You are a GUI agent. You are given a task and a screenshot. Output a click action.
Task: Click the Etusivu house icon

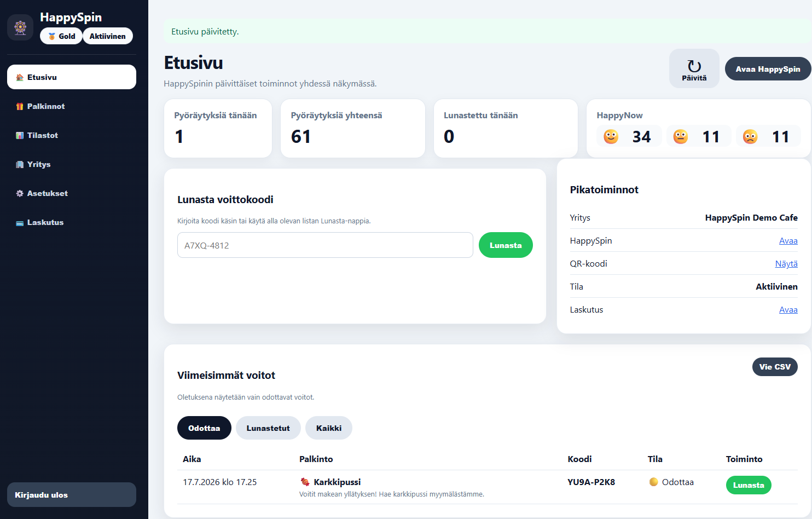(x=20, y=77)
